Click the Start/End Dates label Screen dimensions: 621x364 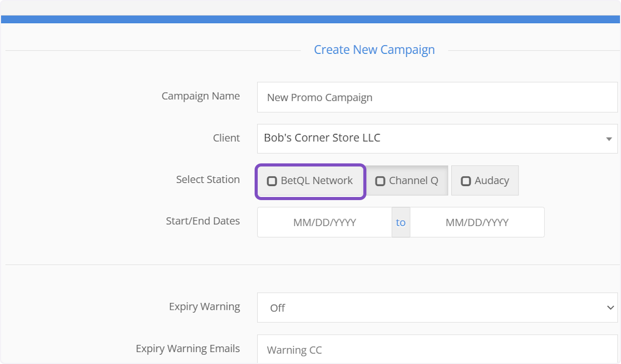(202, 221)
